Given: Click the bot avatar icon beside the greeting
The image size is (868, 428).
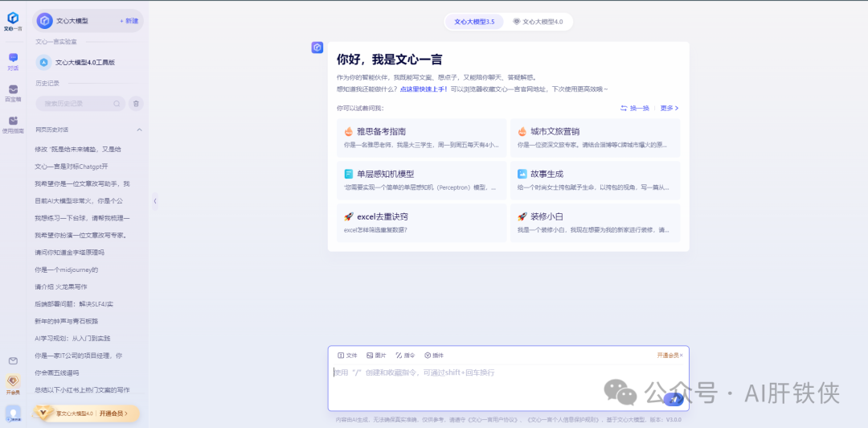Looking at the screenshot, I should click(317, 47).
